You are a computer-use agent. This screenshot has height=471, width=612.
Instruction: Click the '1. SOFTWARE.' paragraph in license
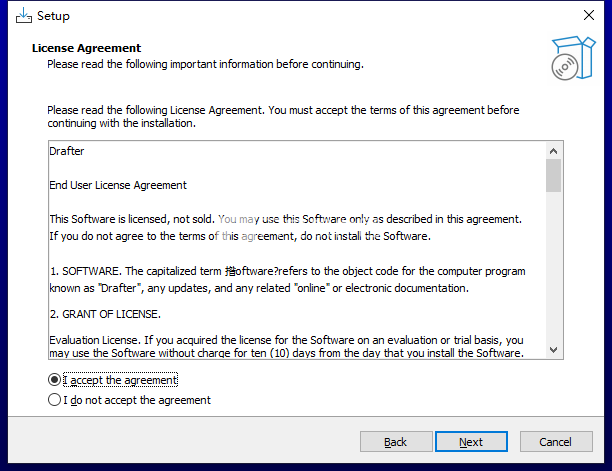(287, 279)
